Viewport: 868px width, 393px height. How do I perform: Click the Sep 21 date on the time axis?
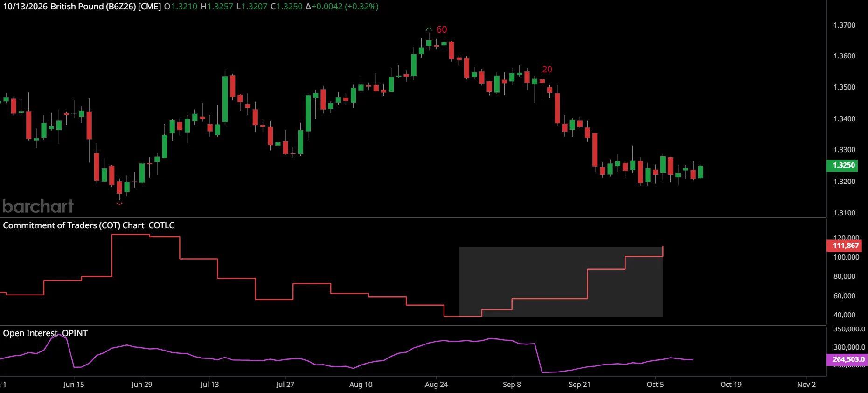tap(579, 385)
